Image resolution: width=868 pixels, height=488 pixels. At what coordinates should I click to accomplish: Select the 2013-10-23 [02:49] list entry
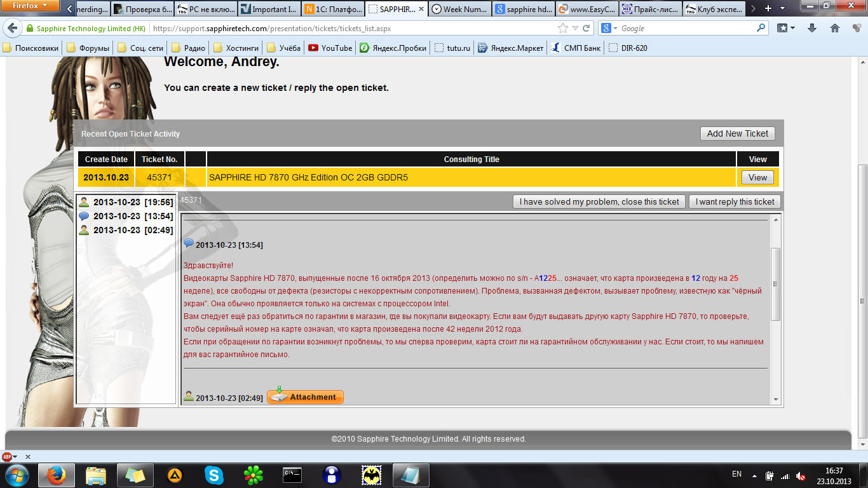coord(126,230)
